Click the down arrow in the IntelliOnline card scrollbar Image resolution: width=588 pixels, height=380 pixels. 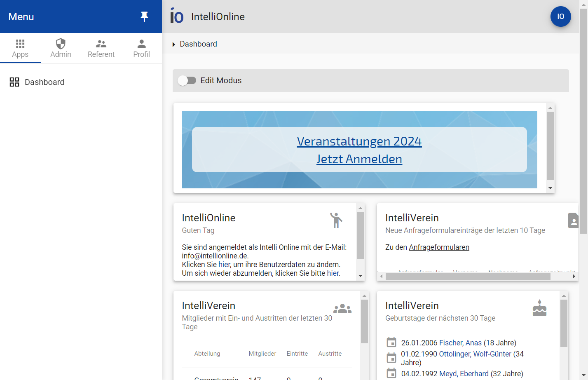click(x=361, y=276)
